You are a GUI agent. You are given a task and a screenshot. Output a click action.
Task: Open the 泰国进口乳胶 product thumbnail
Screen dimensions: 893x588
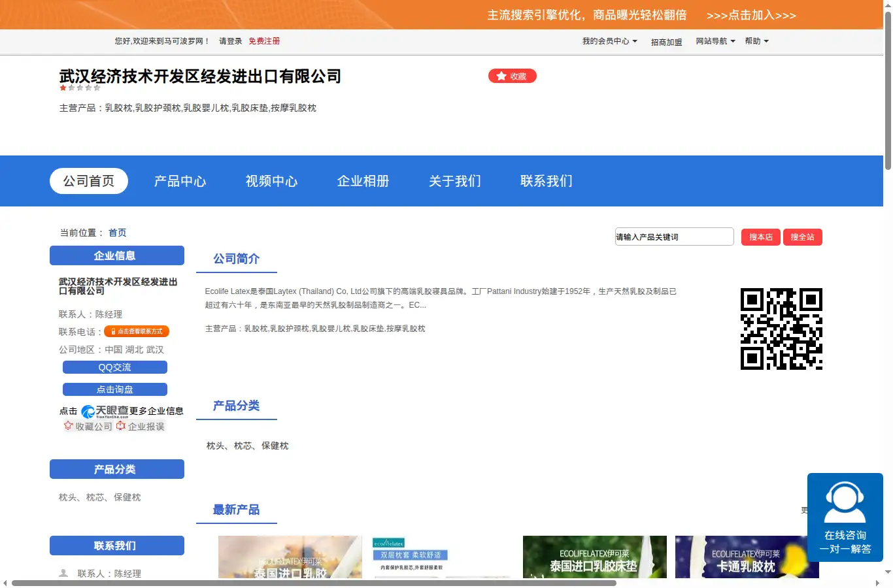click(290, 557)
